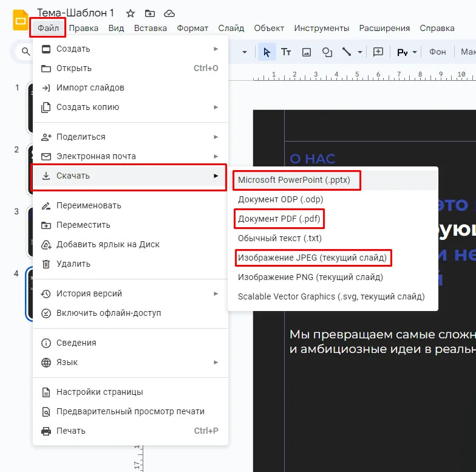Open Сведения about the document
The height and width of the screenshot is (472, 476).
point(130,343)
